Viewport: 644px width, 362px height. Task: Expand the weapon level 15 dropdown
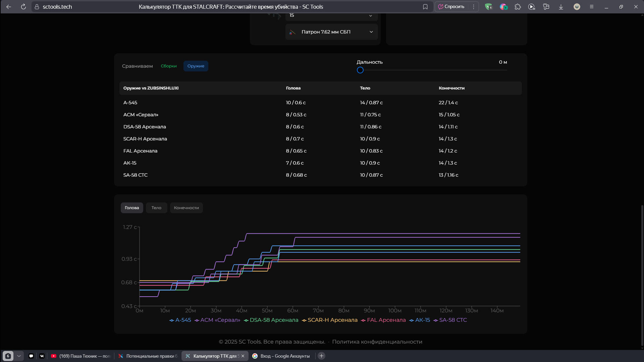[331, 16]
